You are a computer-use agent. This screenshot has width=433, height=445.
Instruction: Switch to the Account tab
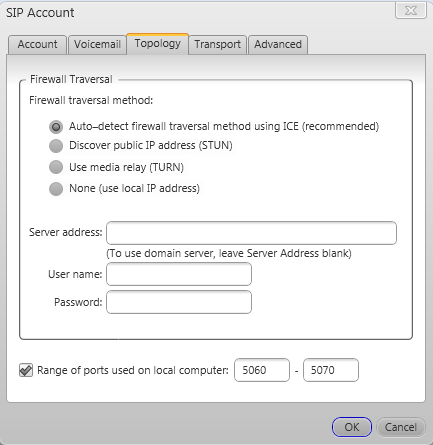[37, 44]
